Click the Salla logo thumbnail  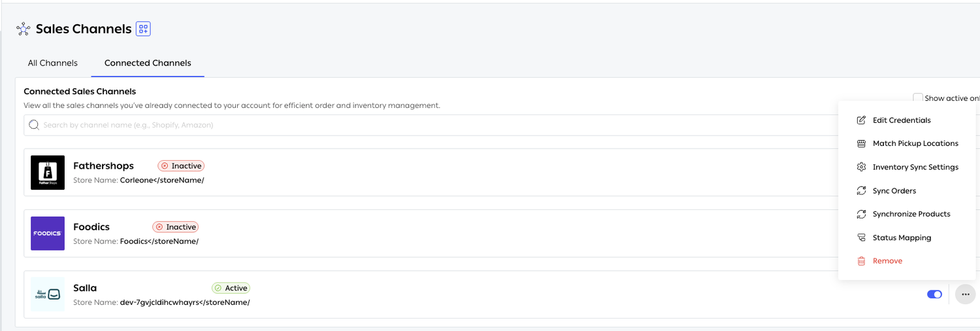pos(48,294)
